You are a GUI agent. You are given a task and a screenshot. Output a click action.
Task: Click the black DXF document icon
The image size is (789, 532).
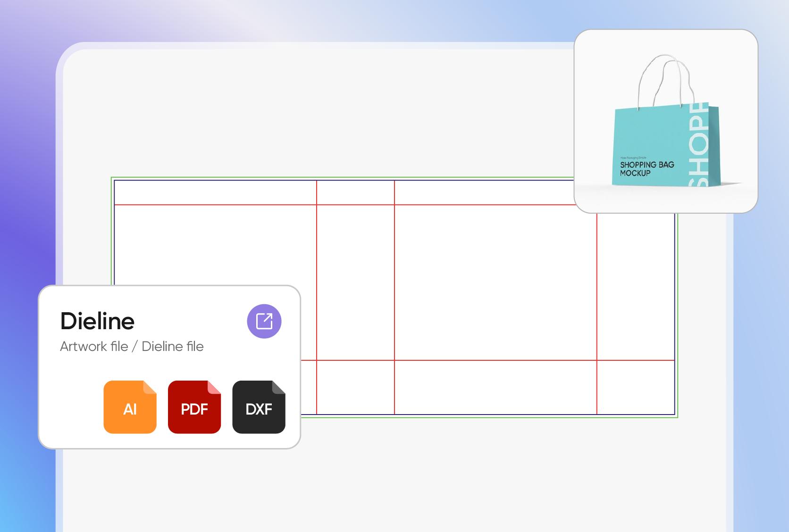coord(258,407)
